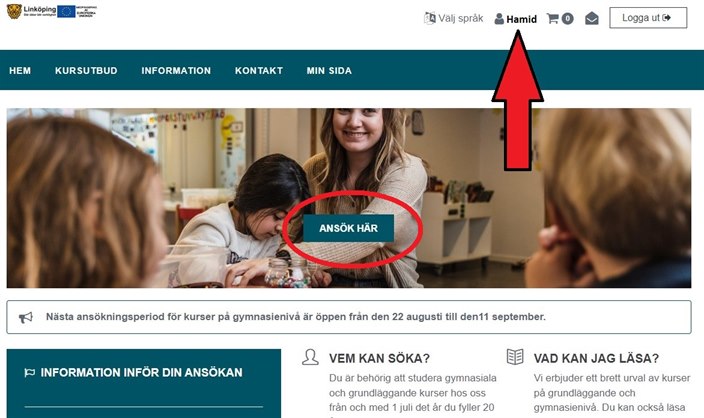The height and width of the screenshot is (418, 704).
Task: Click the European Union flag logo
Action: pyautogui.click(x=66, y=11)
